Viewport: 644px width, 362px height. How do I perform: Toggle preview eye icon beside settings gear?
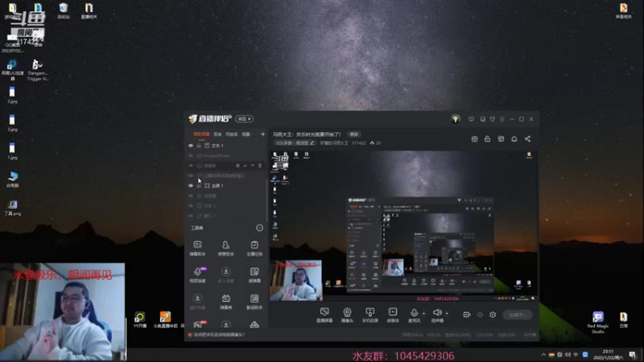pyautogui.click(x=480, y=315)
